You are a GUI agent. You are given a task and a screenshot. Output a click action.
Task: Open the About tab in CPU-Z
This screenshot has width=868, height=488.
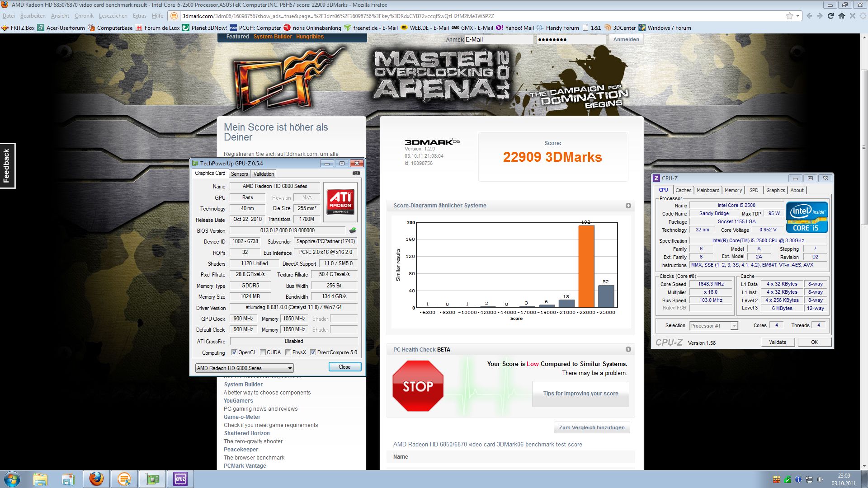[x=797, y=190]
